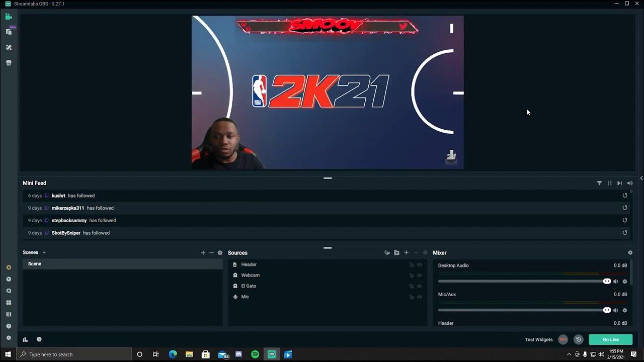Add a new scene with plus icon
644x362 pixels.
203,253
